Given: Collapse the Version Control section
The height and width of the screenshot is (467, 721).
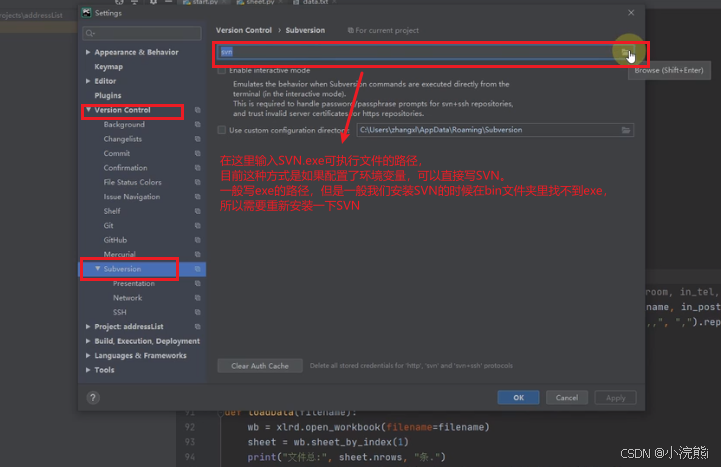Looking at the screenshot, I should point(88,110).
